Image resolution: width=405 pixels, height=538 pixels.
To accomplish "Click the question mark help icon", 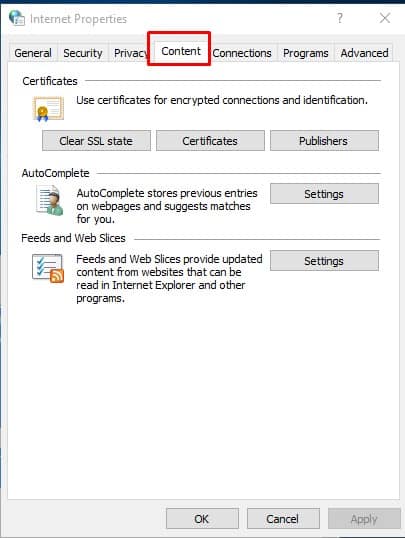I will pos(340,18).
